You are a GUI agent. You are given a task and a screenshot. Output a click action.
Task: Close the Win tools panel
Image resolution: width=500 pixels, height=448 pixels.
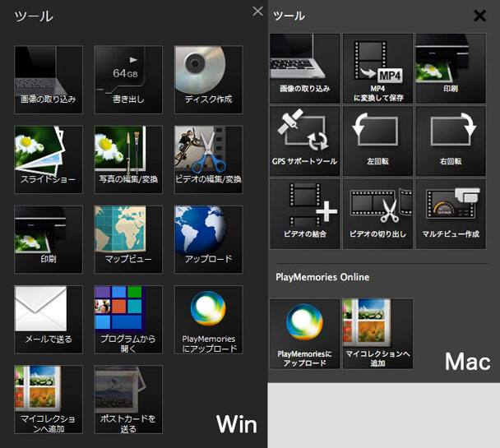tap(257, 12)
